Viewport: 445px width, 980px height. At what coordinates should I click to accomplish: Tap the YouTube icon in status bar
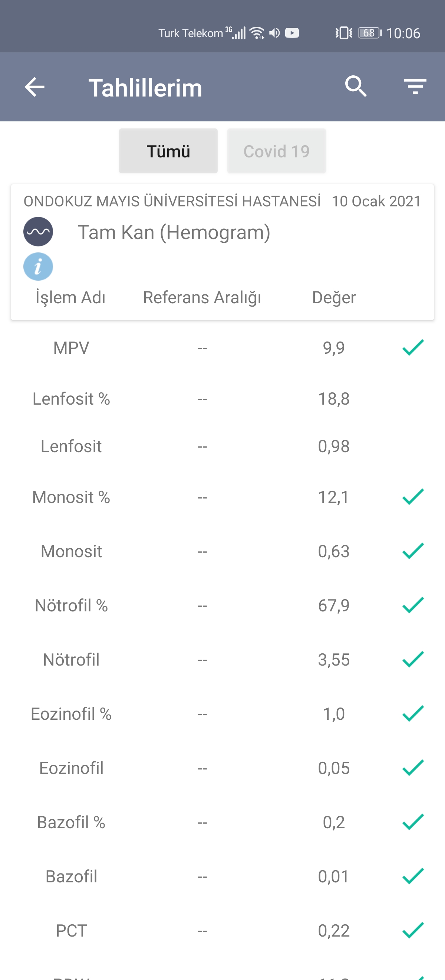(292, 33)
